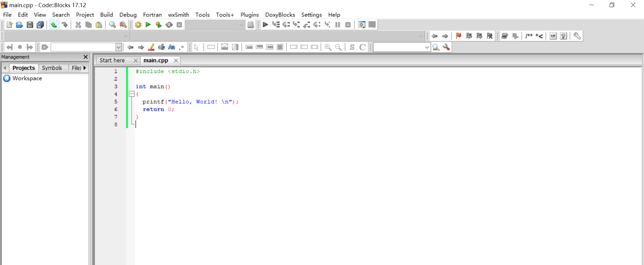
Task: Open the Build menu
Action: [106, 15]
